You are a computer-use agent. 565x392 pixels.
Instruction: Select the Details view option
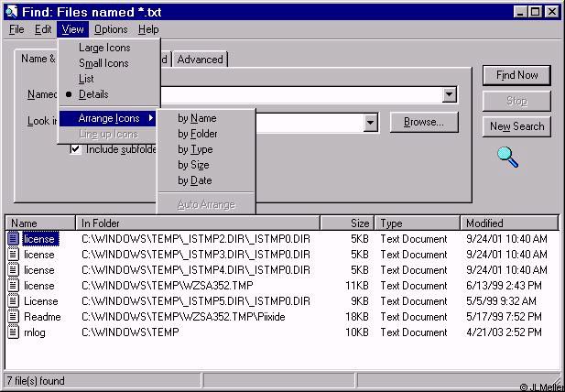coord(93,94)
